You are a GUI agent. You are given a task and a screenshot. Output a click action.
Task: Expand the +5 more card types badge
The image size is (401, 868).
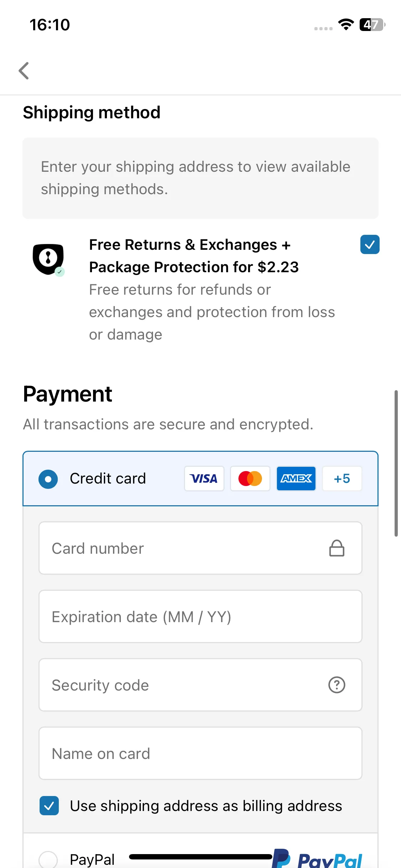coord(342,479)
